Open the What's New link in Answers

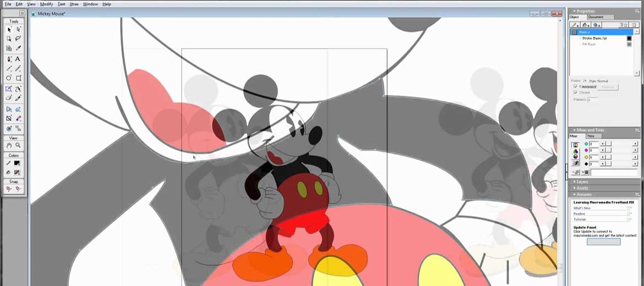[582, 208]
